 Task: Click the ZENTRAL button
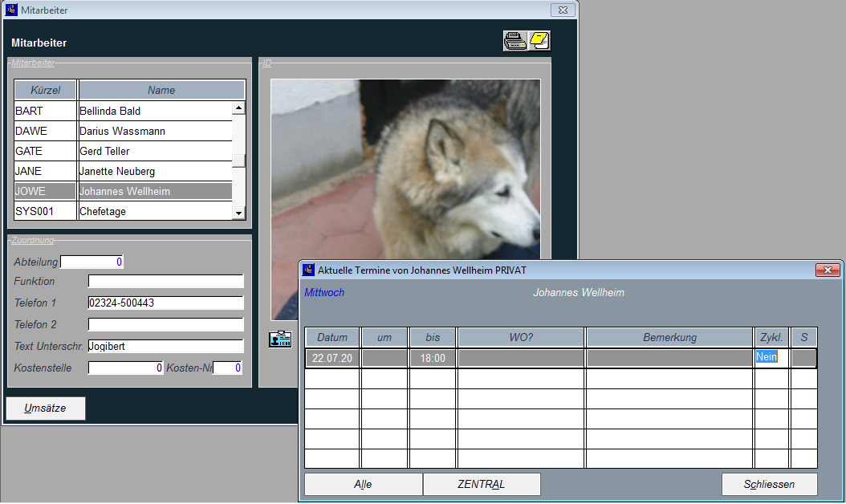482,484
